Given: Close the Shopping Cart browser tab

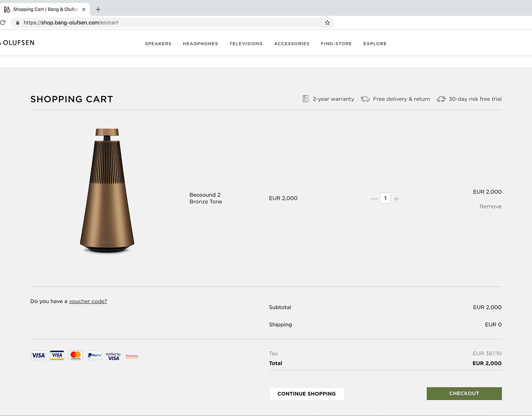Looking at the screenshot, I should click(x=84, y=9).
